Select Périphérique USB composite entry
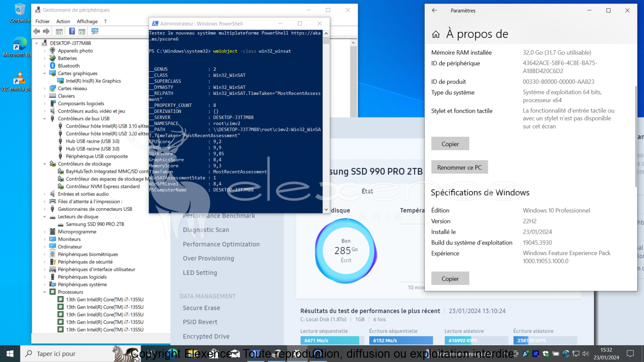The image size is (644, 362). (x=97, y=156)
